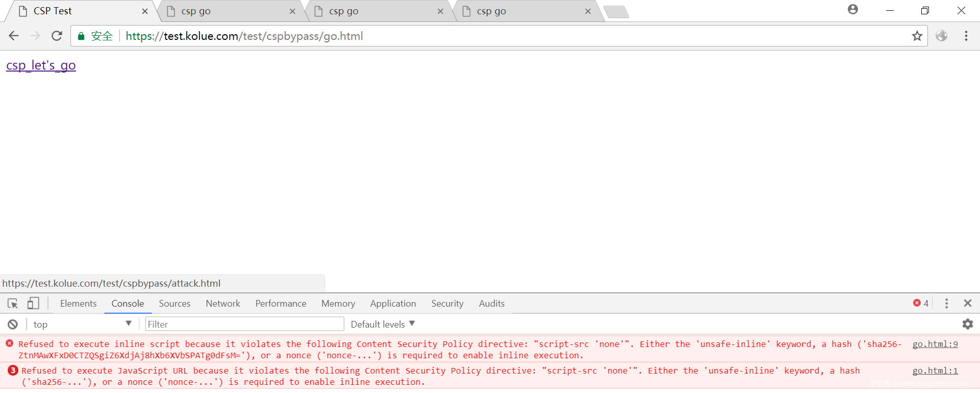The height and width of the screenshot is (393, 980).
Task: Close the DevTools panel
Action: tap(967, 303)
